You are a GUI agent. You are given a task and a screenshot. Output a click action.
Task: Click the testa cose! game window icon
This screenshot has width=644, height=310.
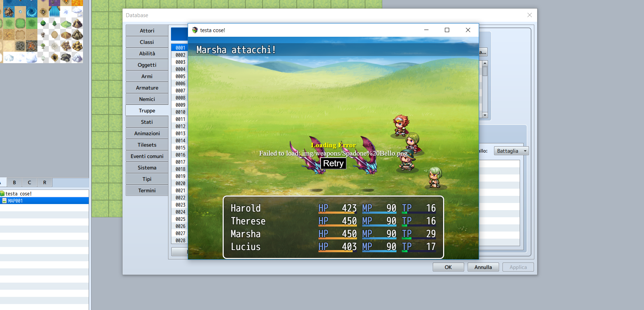195,30
